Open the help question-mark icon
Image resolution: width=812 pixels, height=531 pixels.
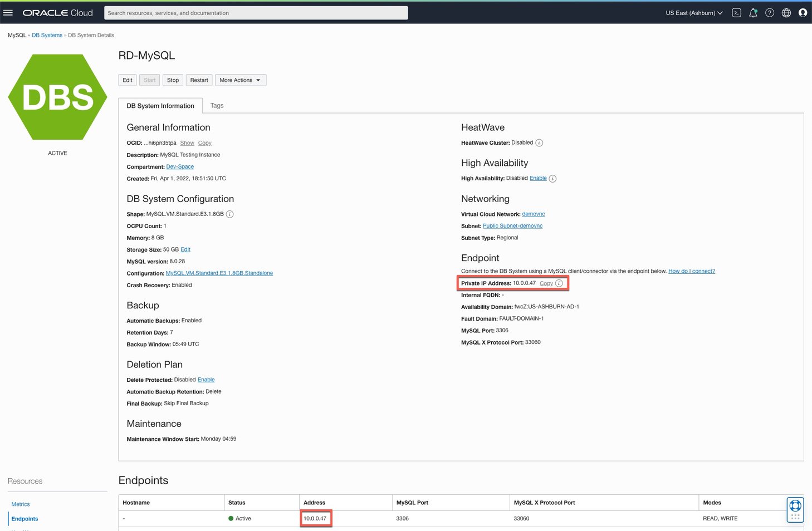click(x=770, y=12)
